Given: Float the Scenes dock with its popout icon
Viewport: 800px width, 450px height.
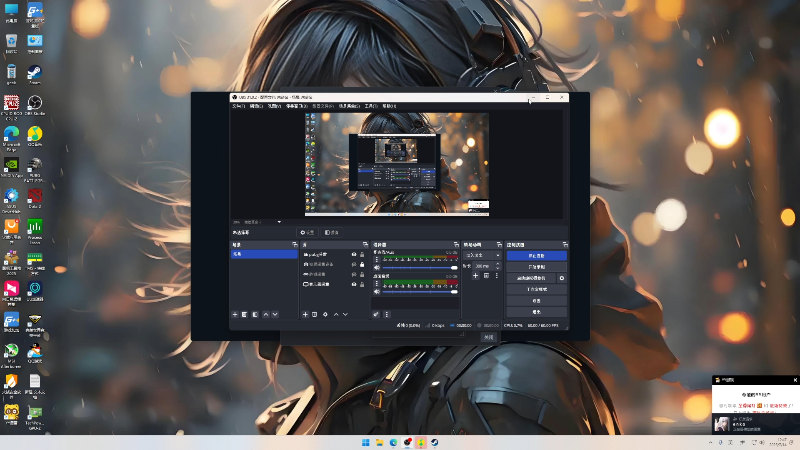Looking at the screenshot, I should point(294,245).
